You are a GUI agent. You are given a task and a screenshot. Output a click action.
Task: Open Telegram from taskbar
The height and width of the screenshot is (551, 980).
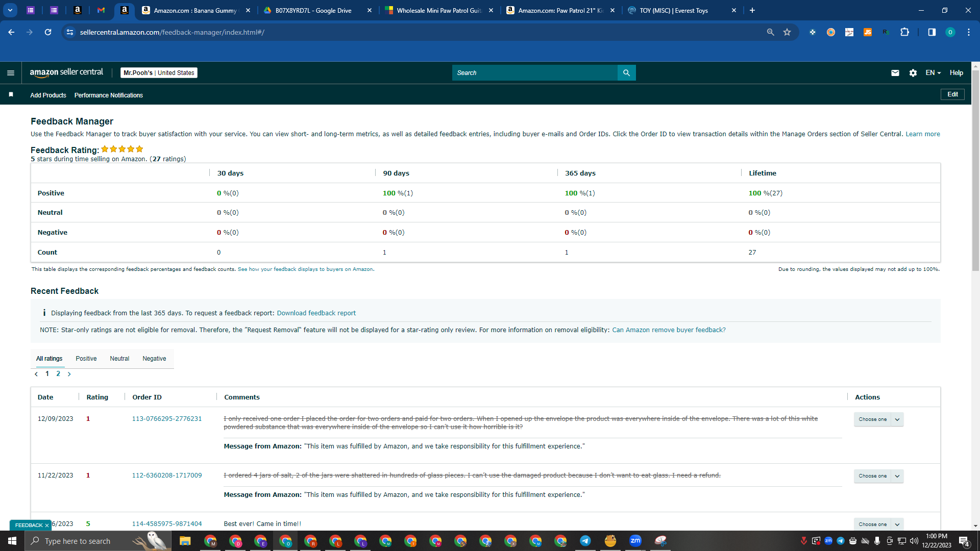[585, 541]
